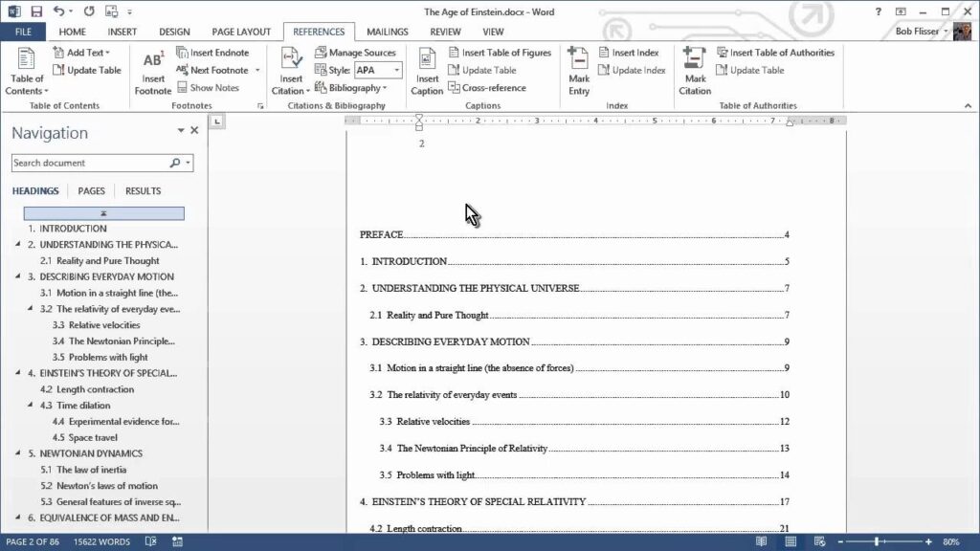Collapse heading 3. DESCRIBING EVERYDAY MOTION
Viewport: 980px width, 551px height.
(x=19, y=276)
